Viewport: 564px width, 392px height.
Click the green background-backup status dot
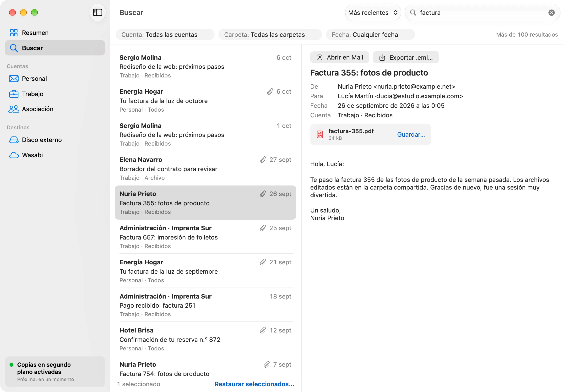pos(11,365)
